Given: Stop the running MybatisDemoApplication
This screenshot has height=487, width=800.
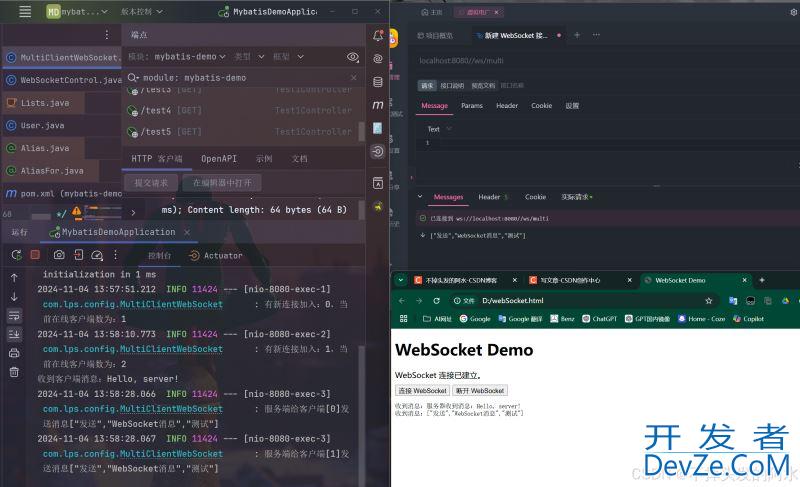Looking at the screenshot, I should (x=35, y=254).
